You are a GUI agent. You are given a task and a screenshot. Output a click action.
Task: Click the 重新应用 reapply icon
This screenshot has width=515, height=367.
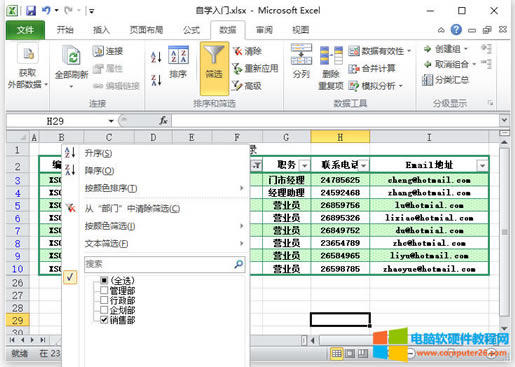(237, 69)
